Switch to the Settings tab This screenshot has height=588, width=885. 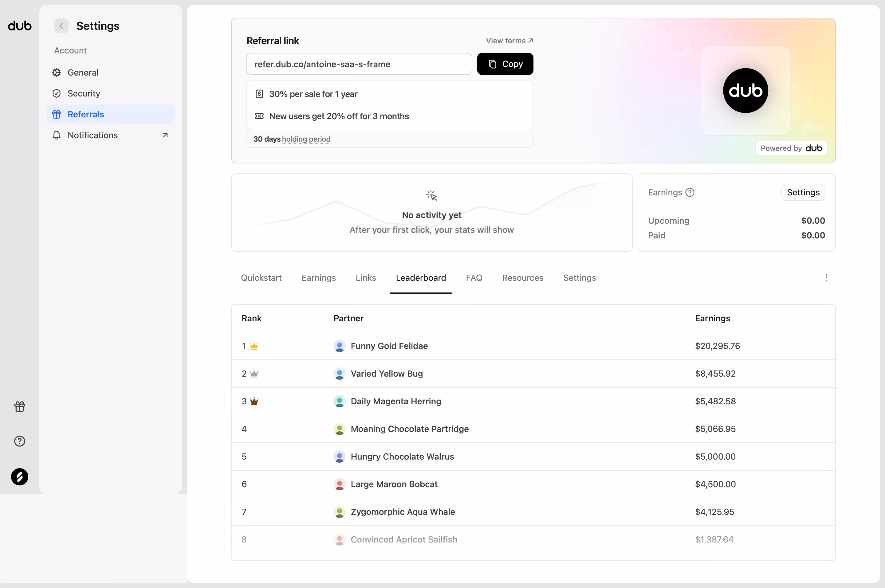click(x=580, y=278)
